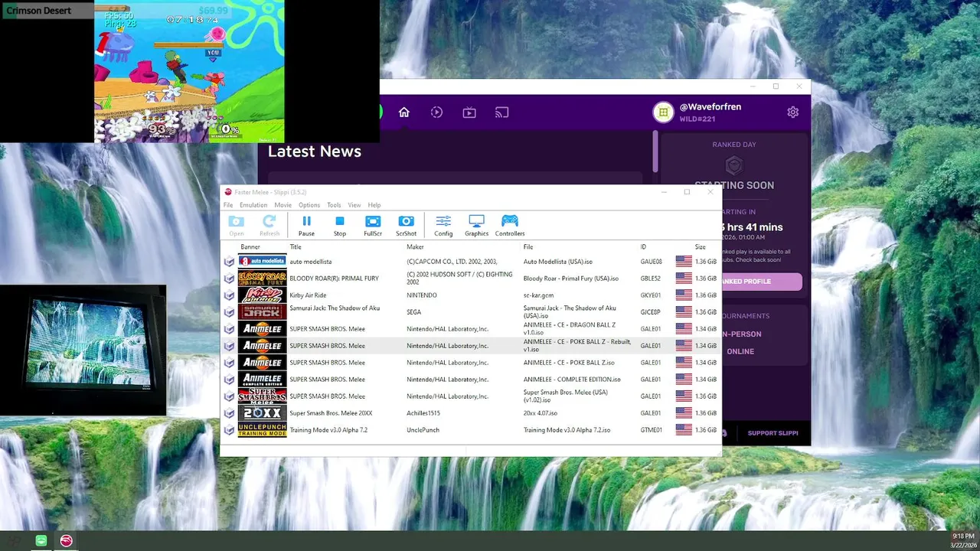Click the USA flag in the Bloody Roar row
The height and width of the screenshot is (551, 980).
click(684, 279)
